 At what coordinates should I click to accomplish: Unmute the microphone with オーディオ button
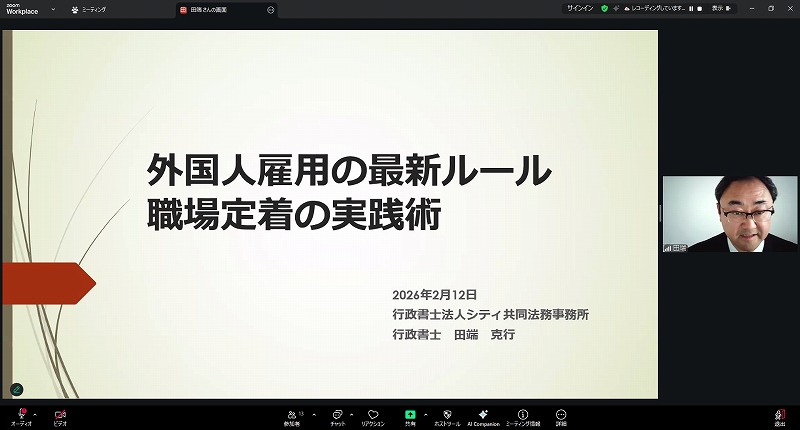click(21, 415)
